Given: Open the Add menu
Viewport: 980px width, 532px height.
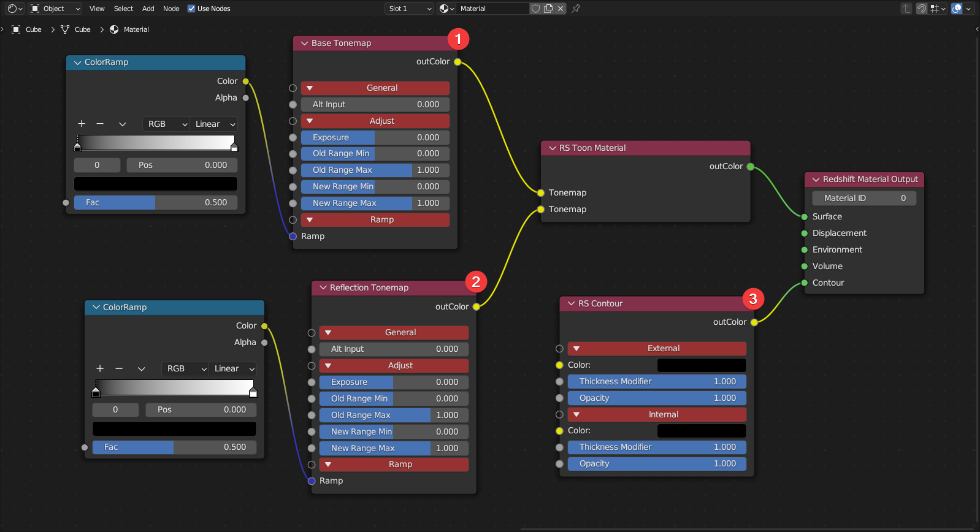Looking at the screenshot, I should point(148,9).
